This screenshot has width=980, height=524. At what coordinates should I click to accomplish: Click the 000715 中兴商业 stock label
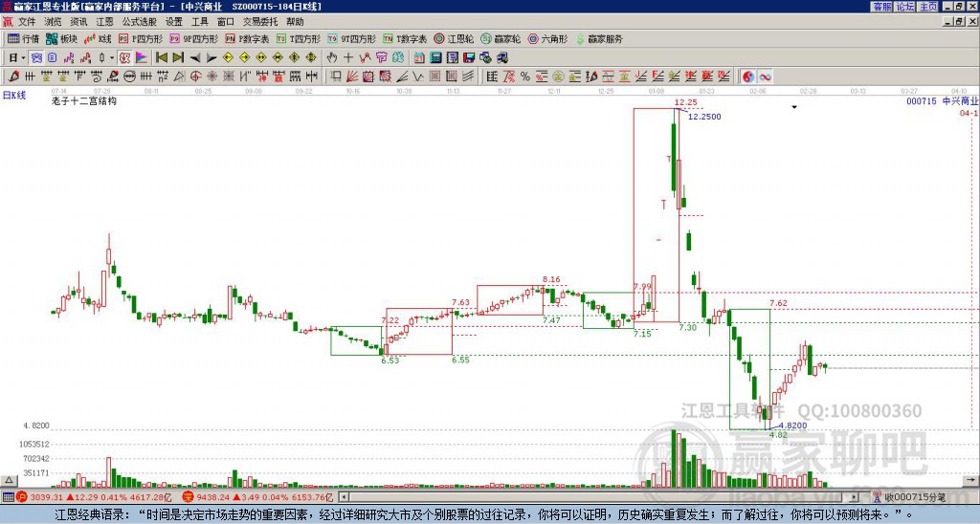[x=943, y=100]
